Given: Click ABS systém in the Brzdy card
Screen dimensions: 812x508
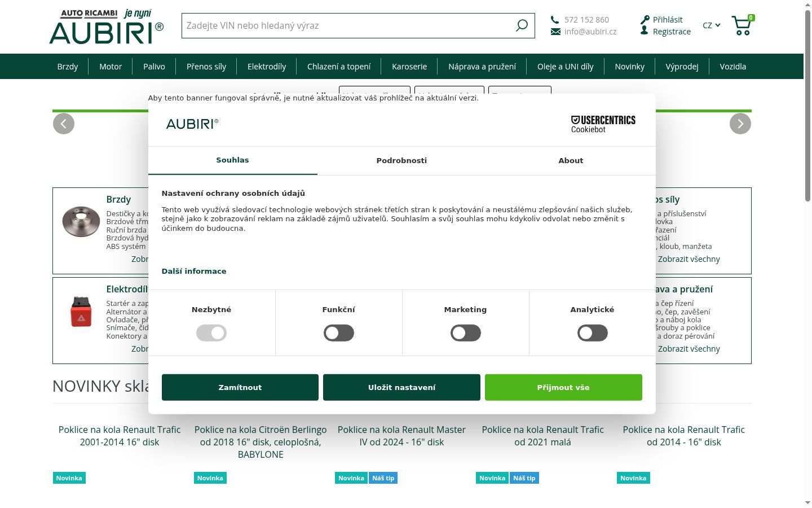Looking at the screenshot, I should pyautogui.click(x=126, y=246).
